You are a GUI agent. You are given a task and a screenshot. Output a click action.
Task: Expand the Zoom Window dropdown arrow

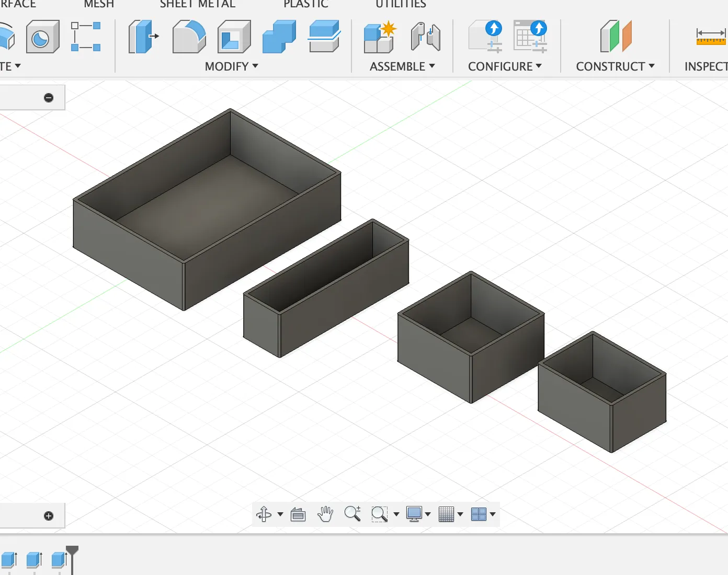[396, 514]
